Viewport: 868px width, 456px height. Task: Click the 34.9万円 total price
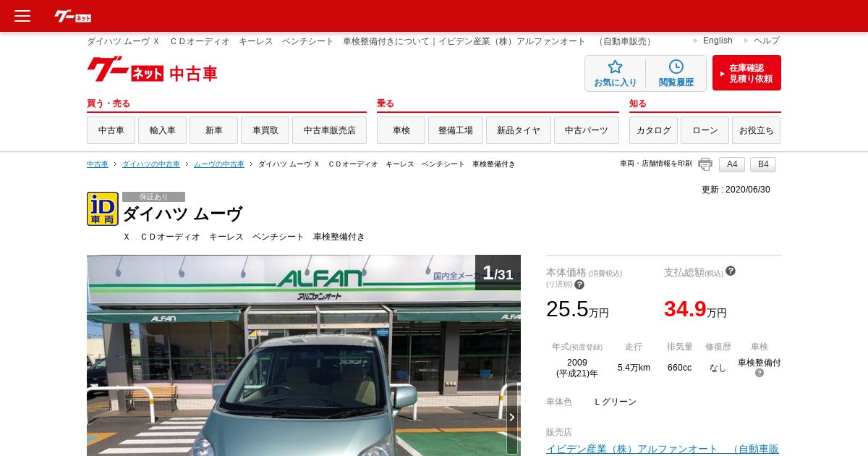[x=695, y=309]
